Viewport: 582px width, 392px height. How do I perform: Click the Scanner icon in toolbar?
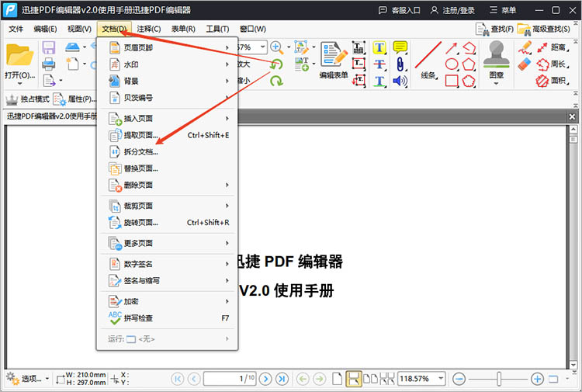pos(72,47)
